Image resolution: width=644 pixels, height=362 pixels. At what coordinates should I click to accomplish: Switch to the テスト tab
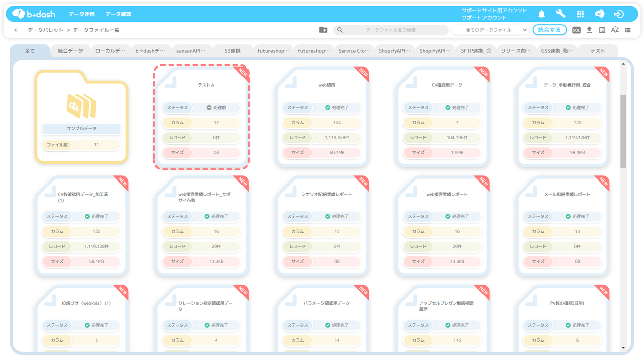598,51
